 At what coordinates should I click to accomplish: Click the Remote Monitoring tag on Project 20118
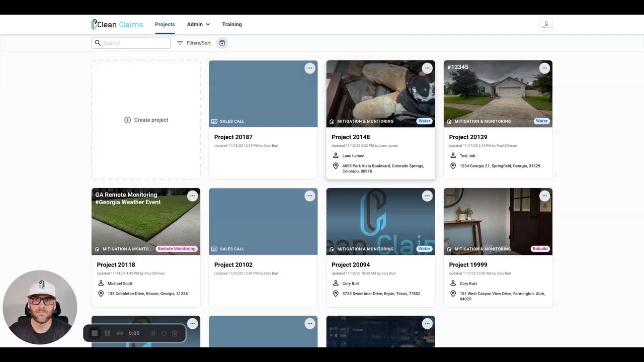coord(177,249)
